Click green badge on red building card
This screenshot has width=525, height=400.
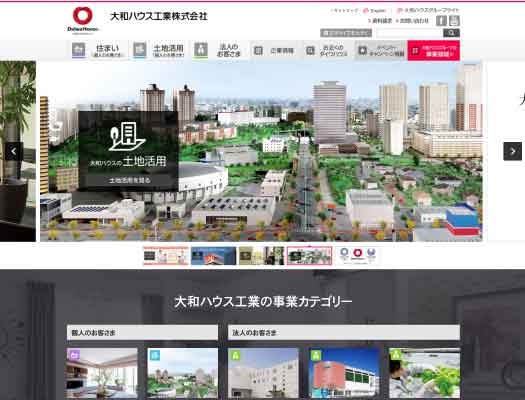315,354
